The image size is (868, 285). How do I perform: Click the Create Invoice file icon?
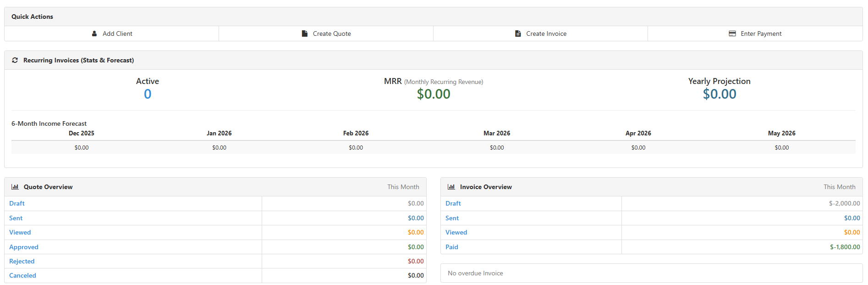point(518,34)
